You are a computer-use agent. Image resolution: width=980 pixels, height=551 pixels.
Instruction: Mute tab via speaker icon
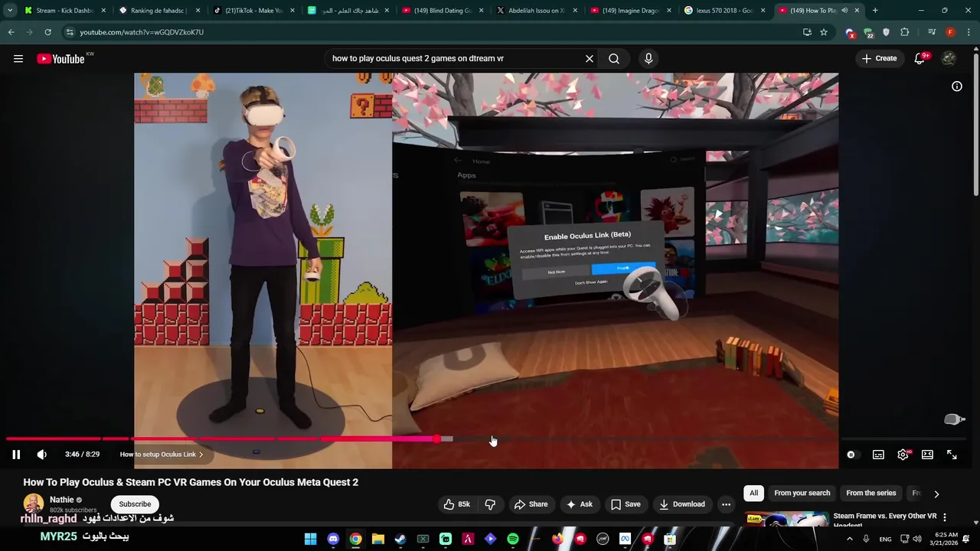click(x=844, y=11)
